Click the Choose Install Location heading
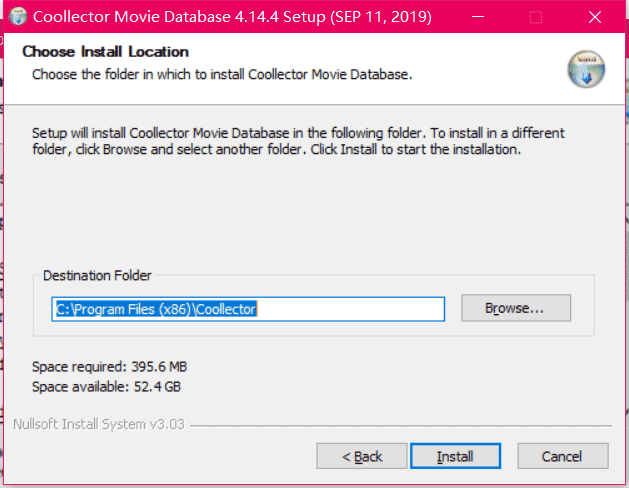Image resolution: width=629 pixels, height=488 pixels. click(x=106, y=52)
